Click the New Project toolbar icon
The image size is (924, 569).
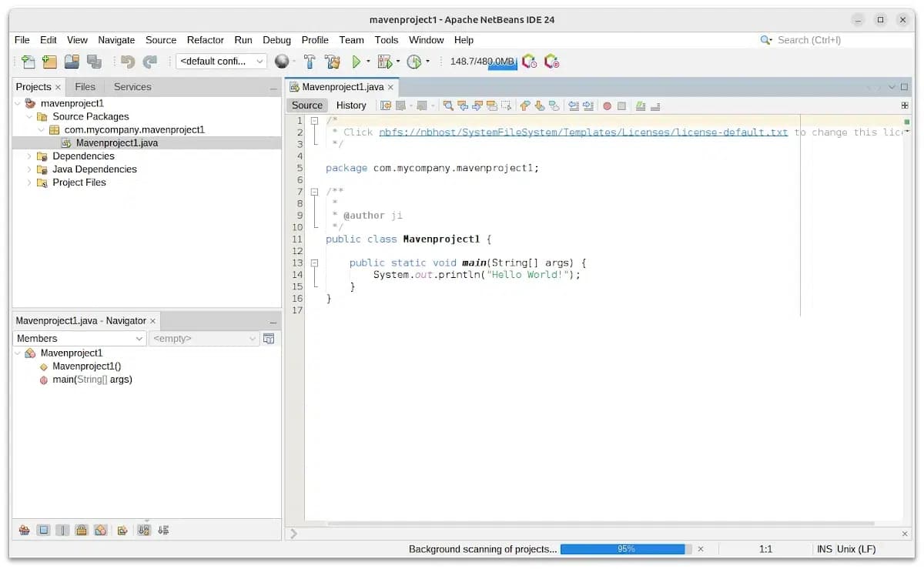click(x=49, y=62)
